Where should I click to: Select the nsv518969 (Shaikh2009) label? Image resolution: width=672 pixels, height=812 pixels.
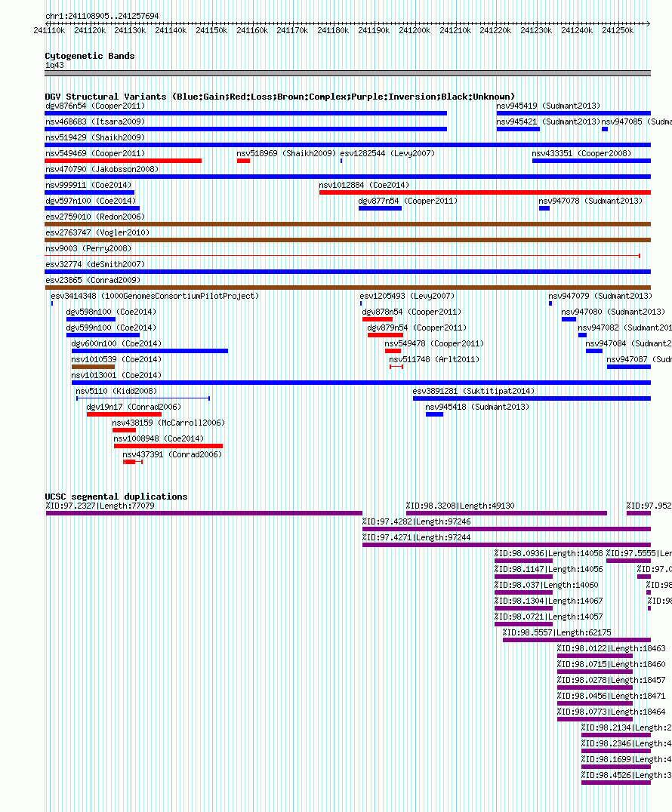click(x=286, y=153)
